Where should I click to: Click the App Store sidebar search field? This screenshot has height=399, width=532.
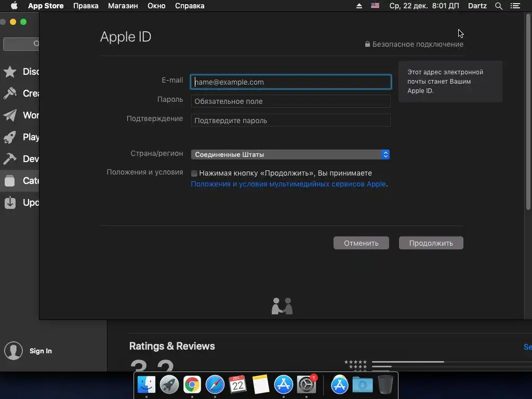(21, 44)
